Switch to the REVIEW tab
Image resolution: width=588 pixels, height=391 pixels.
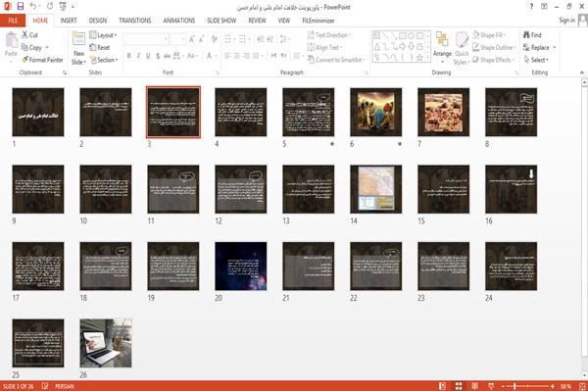pos(257,21)
